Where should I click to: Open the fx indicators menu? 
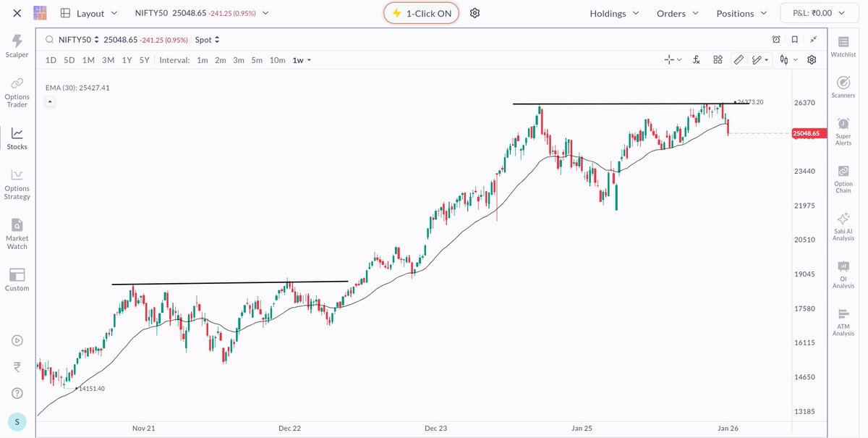[x=696, y=60]
